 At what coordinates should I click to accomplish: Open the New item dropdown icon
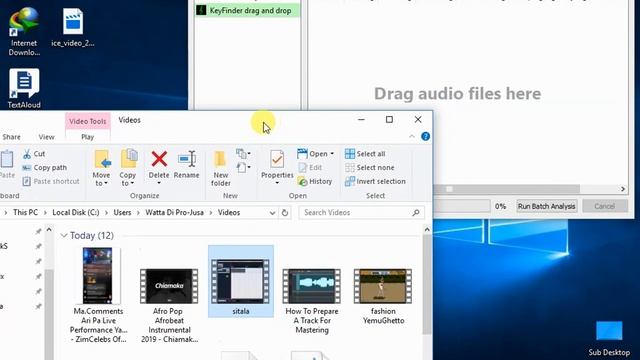coord(243,154)
